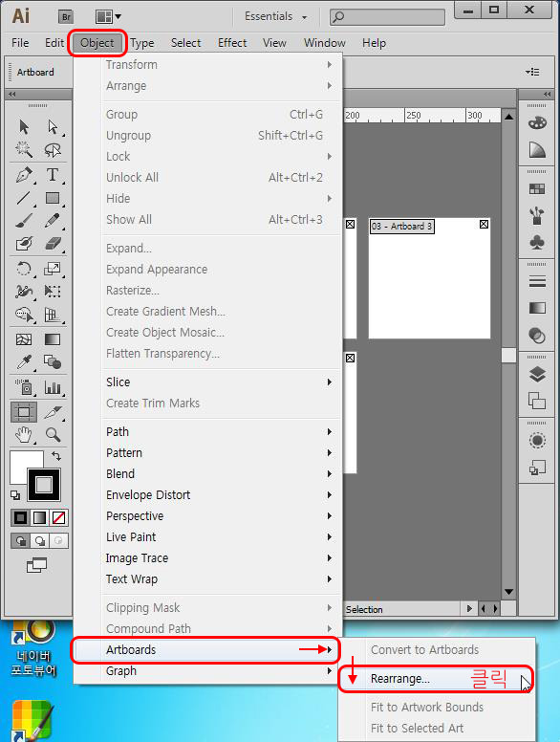Select the Type tool
This screenshot has width=560, height=742.
(53, 175)
